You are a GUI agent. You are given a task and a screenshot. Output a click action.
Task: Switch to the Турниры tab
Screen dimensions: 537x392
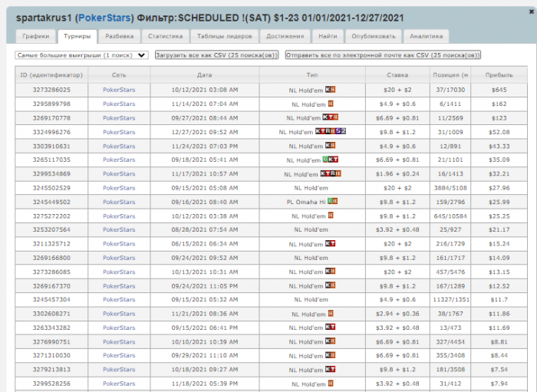tap(77, 36)
